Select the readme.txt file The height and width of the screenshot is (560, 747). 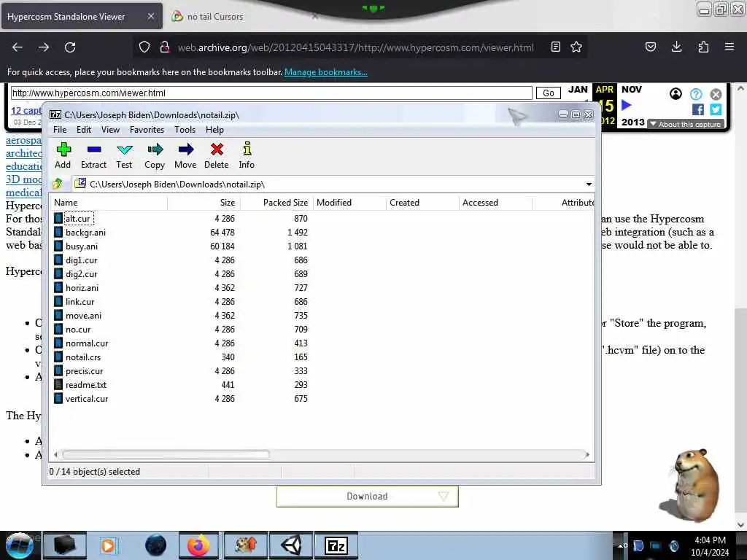coord(86,384)
